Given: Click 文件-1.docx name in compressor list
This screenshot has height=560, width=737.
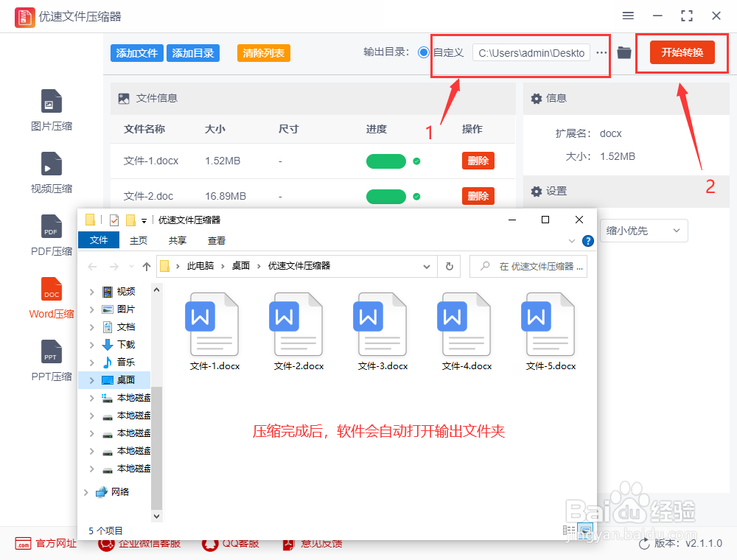Looking at the screenshot, I should [x=151, y=161].
